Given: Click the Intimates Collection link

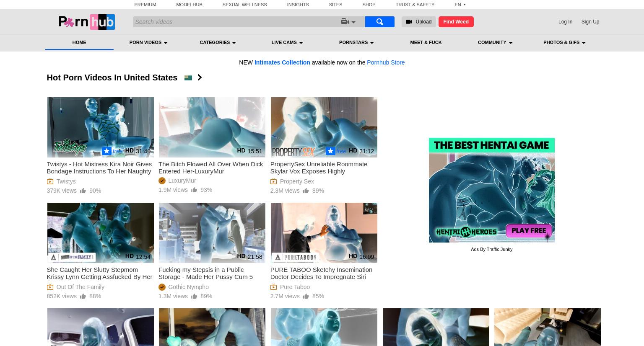Looking at the screenshot, I should [282, 62].
